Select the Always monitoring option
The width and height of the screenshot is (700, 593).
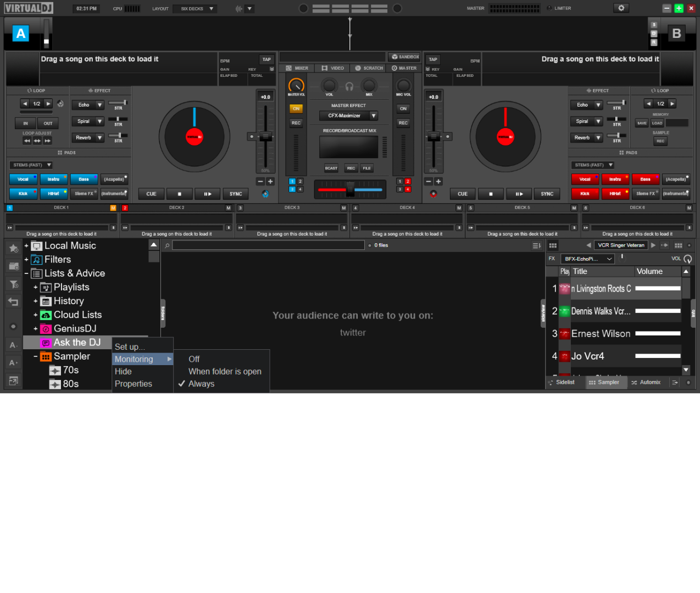tap(201, 384)
